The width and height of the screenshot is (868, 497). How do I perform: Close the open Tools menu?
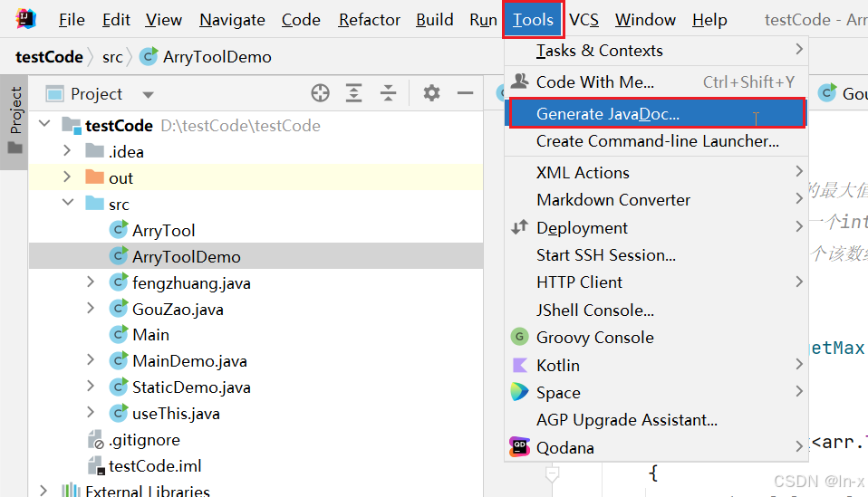[533, 20]
